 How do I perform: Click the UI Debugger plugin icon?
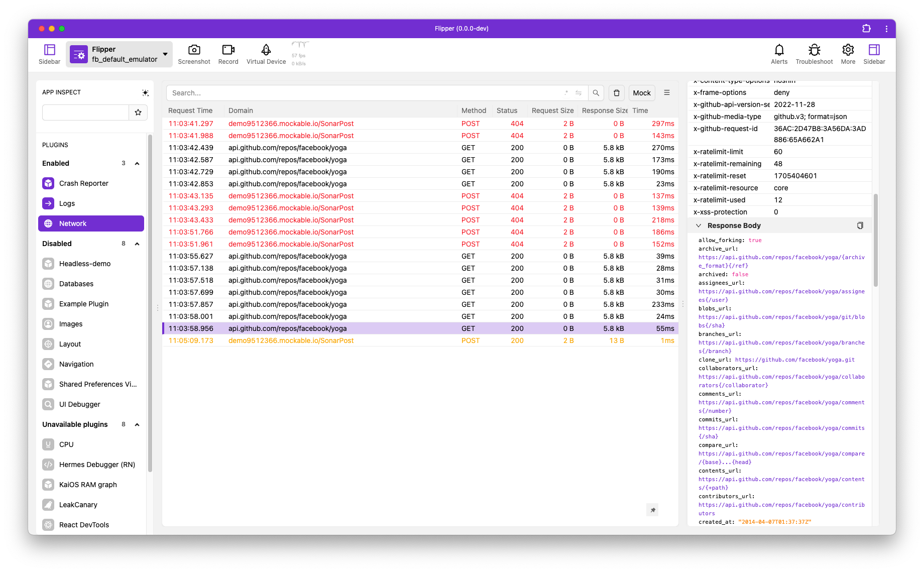[x=48, y=404]
